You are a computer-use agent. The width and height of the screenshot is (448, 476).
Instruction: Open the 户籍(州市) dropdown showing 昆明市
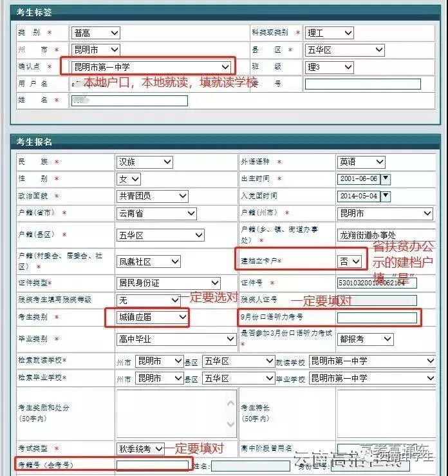(385, 214)
